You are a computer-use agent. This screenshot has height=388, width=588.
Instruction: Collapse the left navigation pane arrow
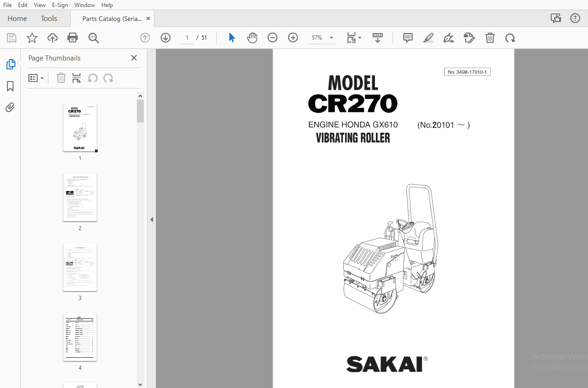tap(151, 219)
